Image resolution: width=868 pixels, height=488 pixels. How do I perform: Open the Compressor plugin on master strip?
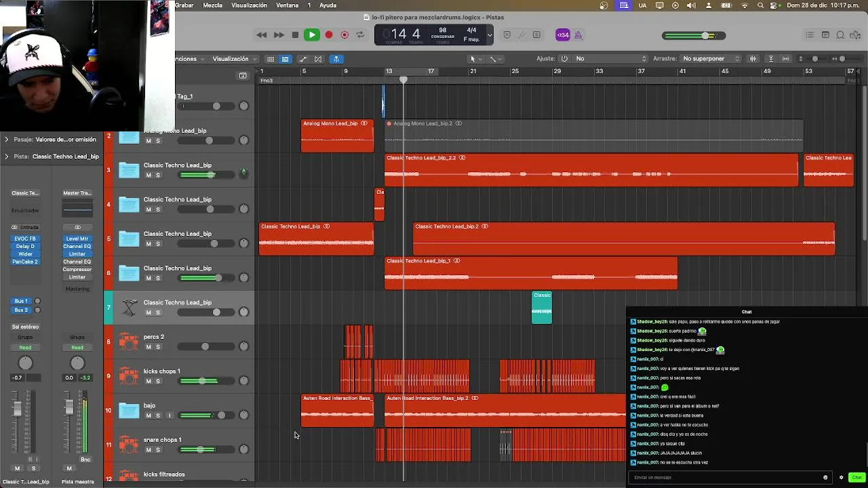click(77, 269)
